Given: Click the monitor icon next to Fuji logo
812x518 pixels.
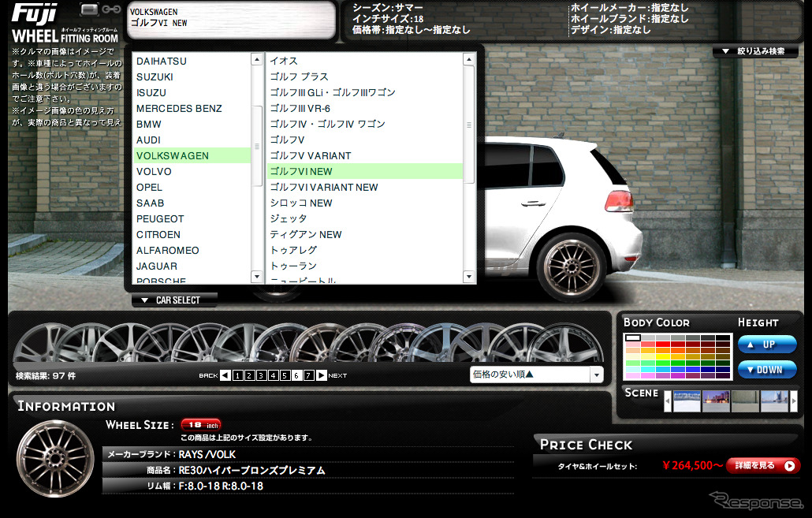Looking at the screenshot, I should (91, 10).
